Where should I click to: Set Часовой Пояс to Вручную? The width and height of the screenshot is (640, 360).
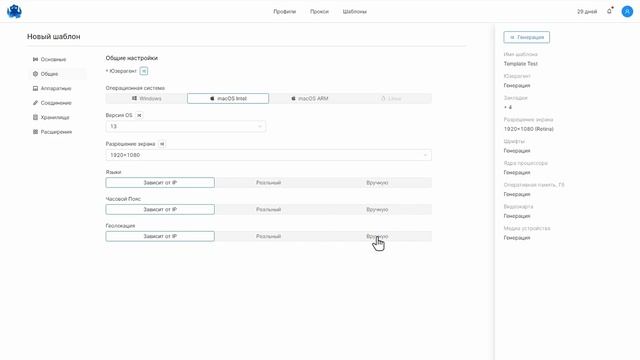[377, 209]
